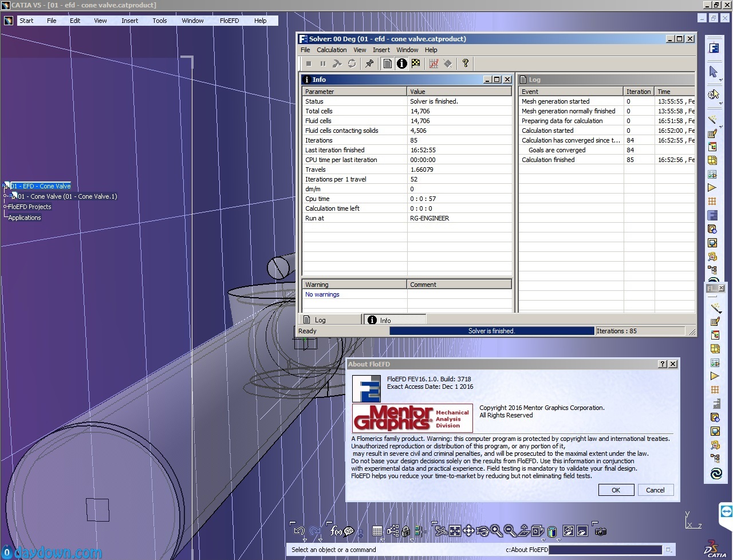The image size is (733, 560).
Task: Select the 01 - EFD - Cone Valve tree item
Action: (41, 186)
